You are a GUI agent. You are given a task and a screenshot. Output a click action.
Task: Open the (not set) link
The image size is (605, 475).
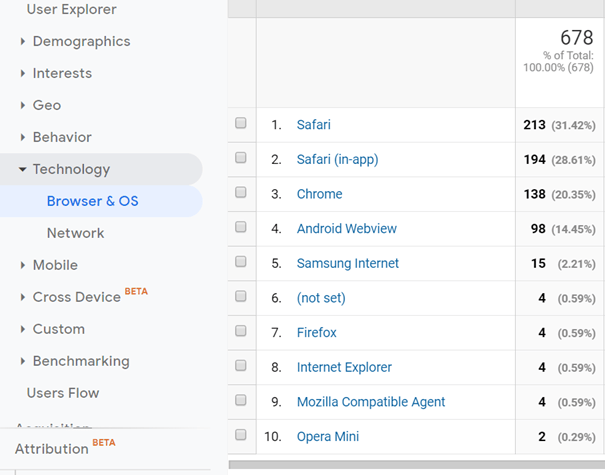tap(321, 298)
